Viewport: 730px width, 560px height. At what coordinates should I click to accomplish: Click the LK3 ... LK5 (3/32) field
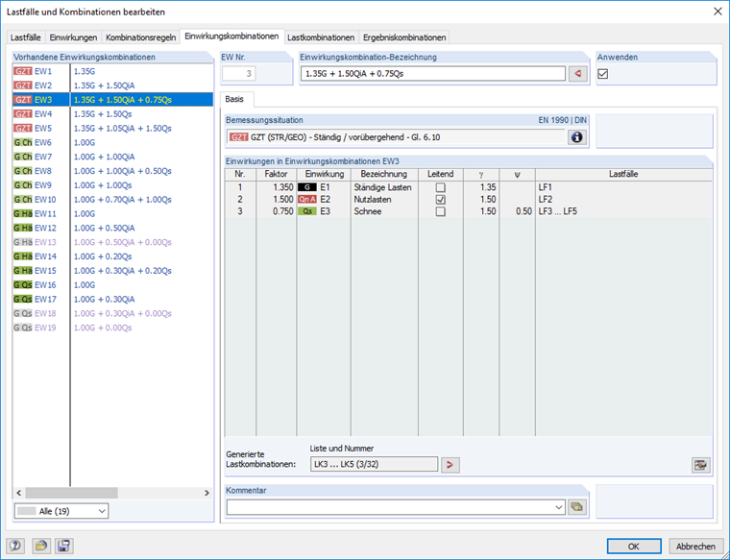click(x=374, y=464)
